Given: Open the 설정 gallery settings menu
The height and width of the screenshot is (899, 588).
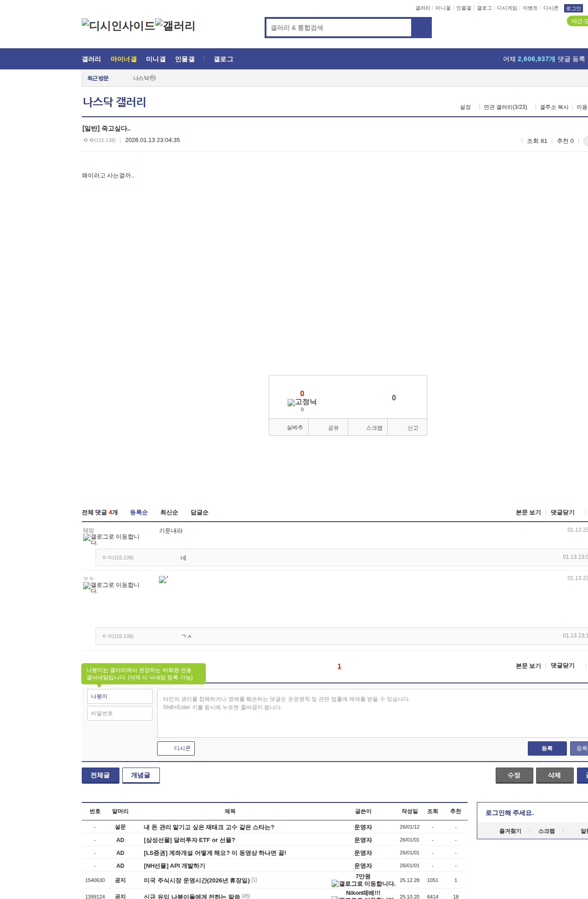Looking at the screenshot, I should [465, 107].
